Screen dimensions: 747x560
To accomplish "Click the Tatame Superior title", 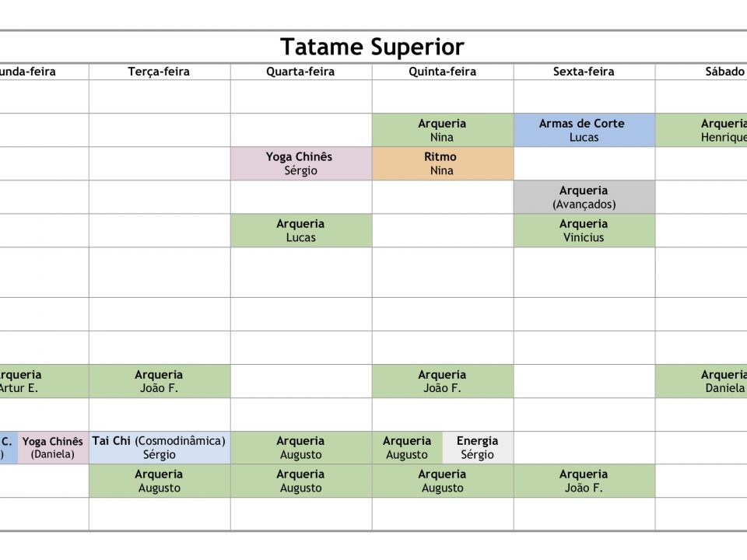I will click(372, 47).
